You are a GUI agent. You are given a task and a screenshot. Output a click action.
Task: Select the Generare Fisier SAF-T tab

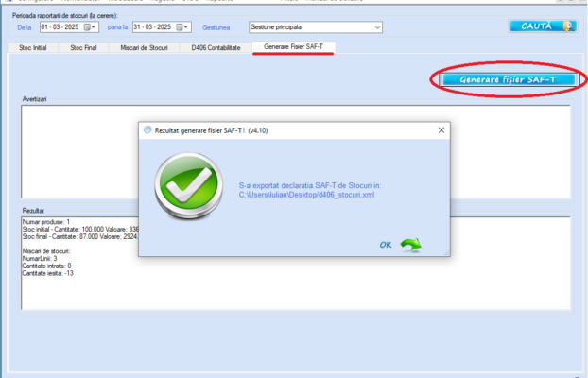pyautogui.click(x=292, y=46)
